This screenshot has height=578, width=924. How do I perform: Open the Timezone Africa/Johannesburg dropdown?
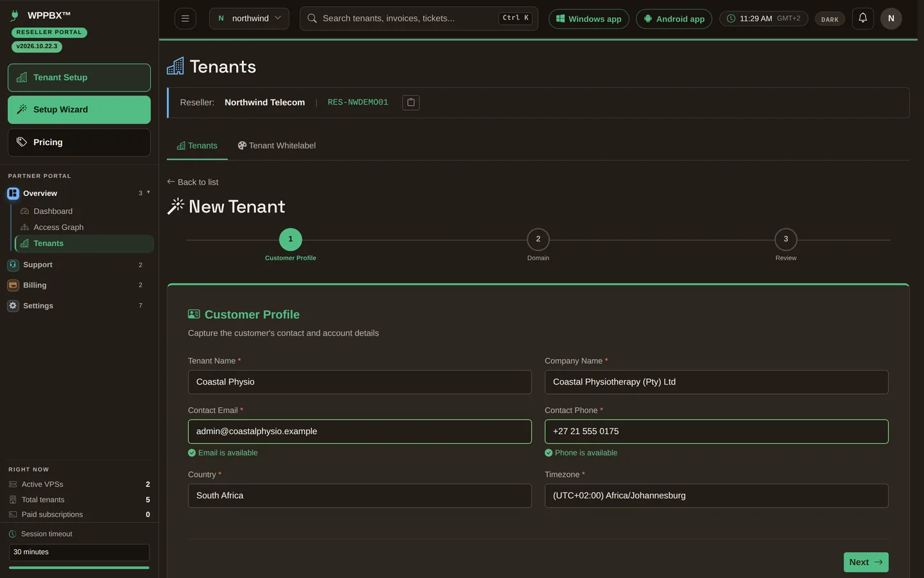click(716, 496)
